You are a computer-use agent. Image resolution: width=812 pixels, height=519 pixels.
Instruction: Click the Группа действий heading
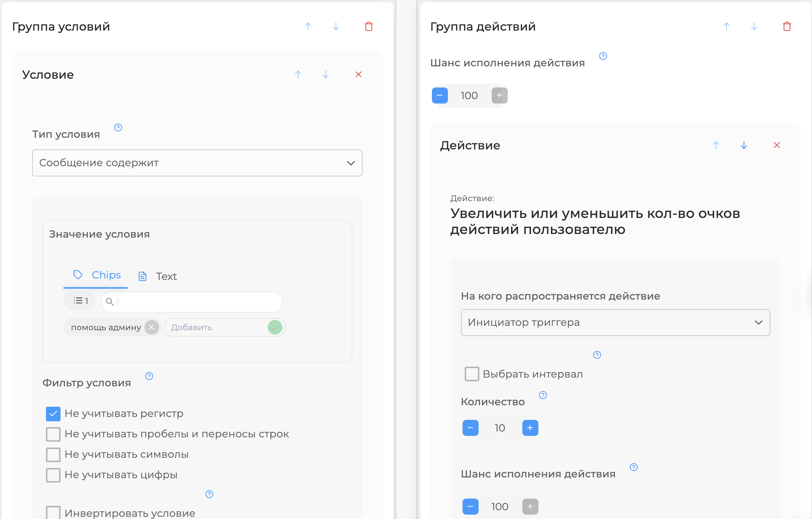(483, 27)
